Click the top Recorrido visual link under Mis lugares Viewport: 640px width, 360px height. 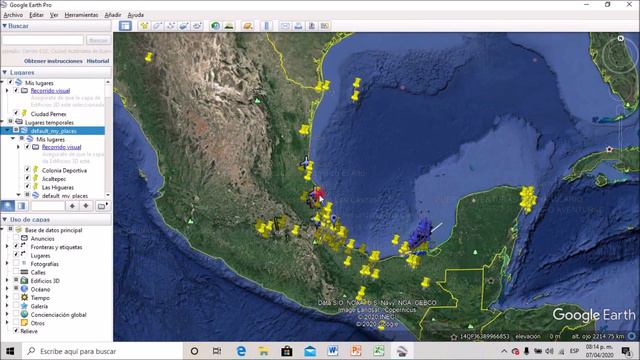pos(50,91)
